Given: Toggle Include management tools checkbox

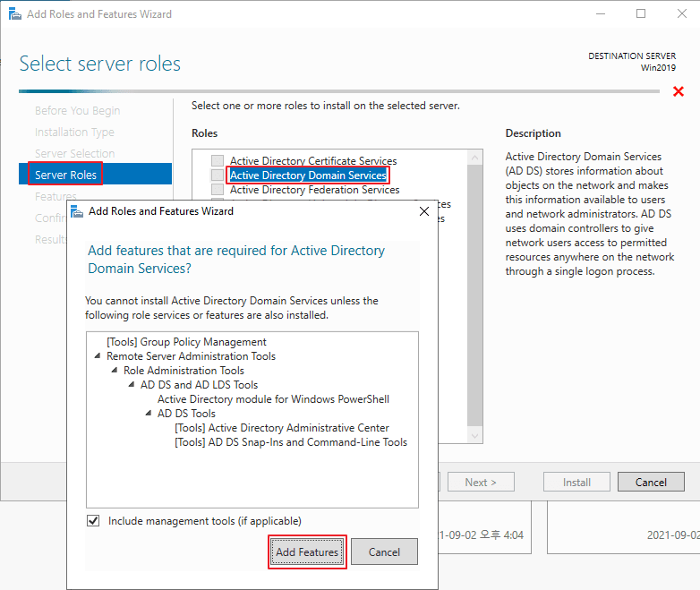Looking at the screenshot, I should [x=93, y=521].
